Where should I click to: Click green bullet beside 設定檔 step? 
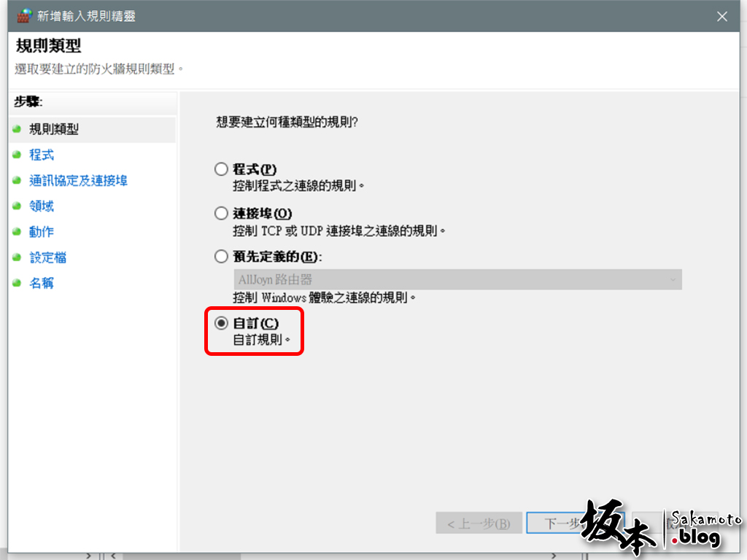pyautogui.click(x=18, y=257)
